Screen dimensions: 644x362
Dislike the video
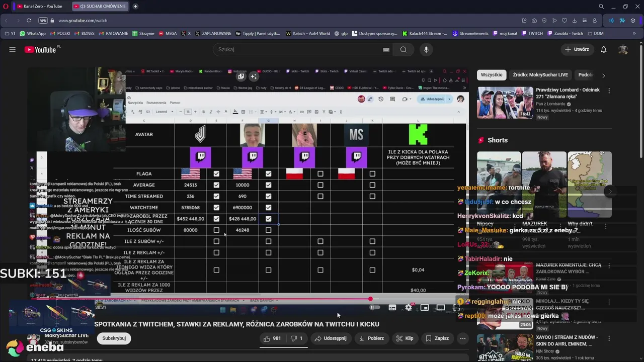click(296, 338)
